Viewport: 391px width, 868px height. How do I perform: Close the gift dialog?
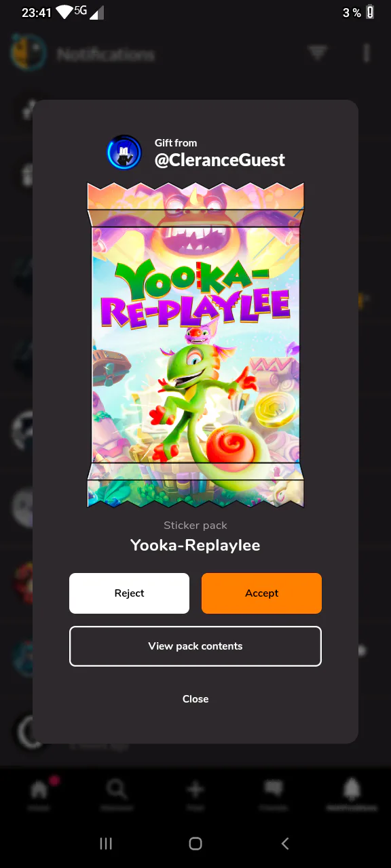(195, 699)
